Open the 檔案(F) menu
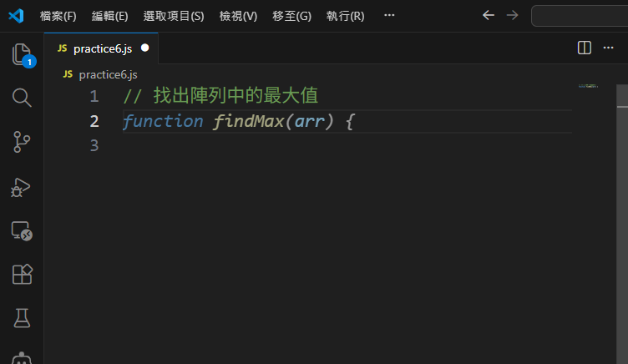628x364 pixels. click(58, 16)
